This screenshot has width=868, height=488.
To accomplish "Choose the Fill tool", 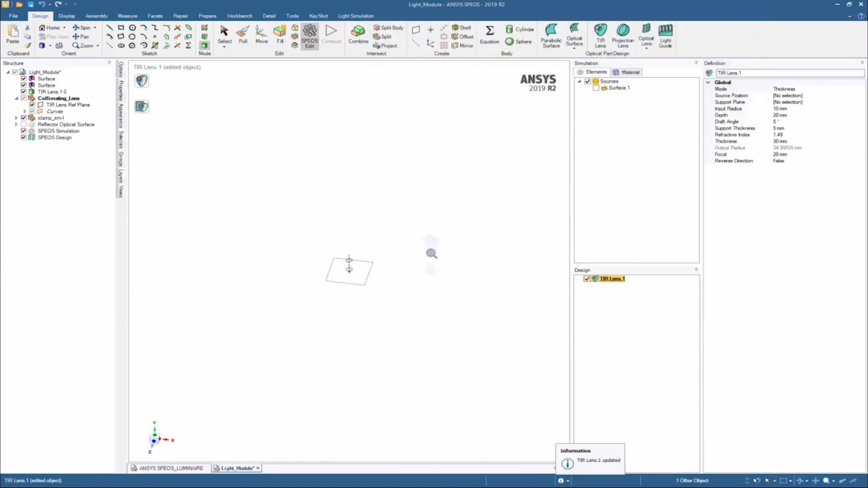I will 280,34.
